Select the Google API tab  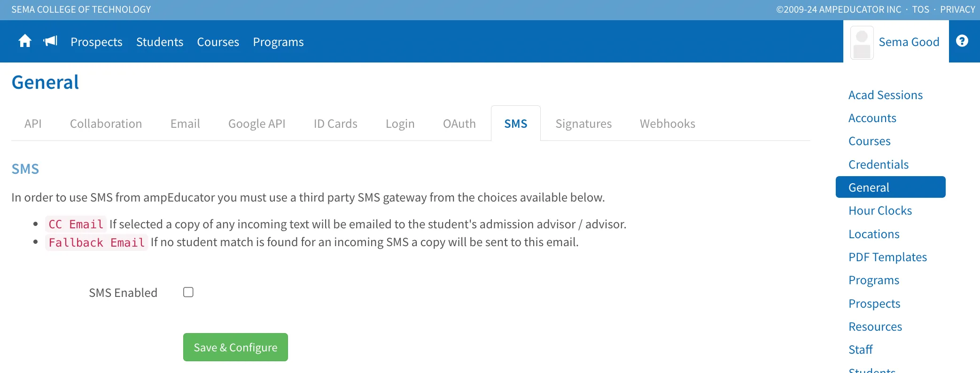257,124
